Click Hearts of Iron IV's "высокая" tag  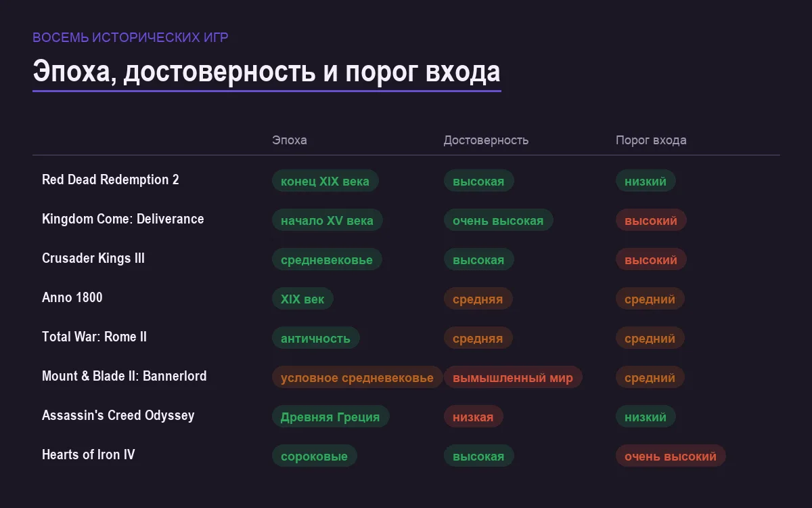(x=479, y=456)
